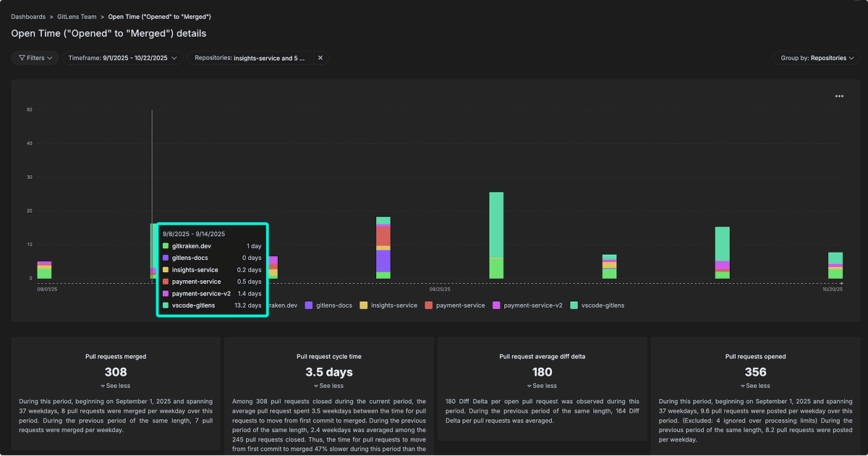
Task: Open the GitLens Team breadcrumb page
Action: pyautogui.click(x=77, y=16)
